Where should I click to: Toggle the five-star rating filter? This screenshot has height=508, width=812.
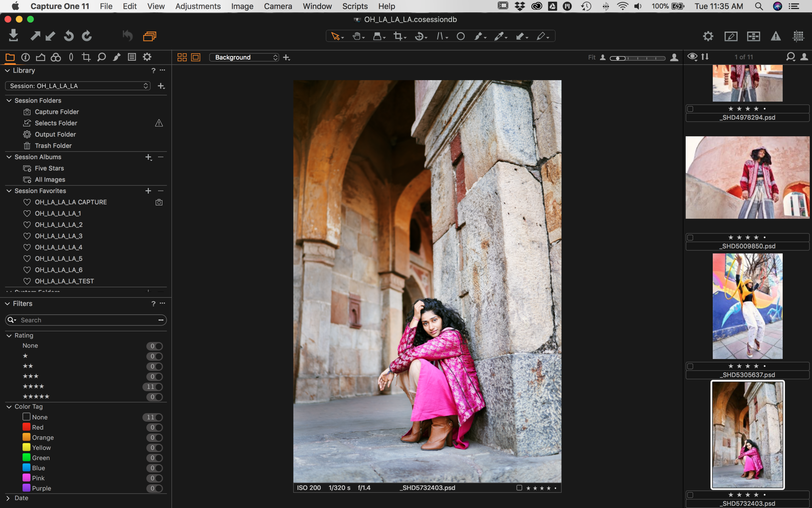pos(154,397)
